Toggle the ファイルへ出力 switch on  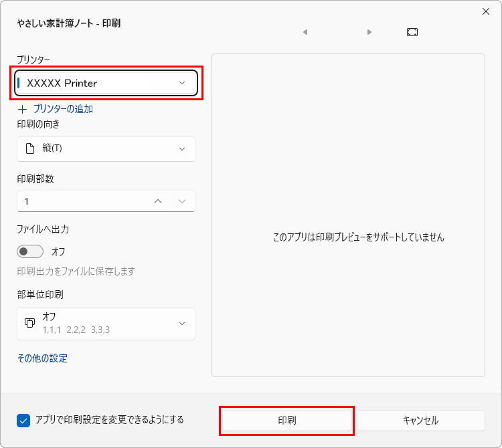coord(30,251)
